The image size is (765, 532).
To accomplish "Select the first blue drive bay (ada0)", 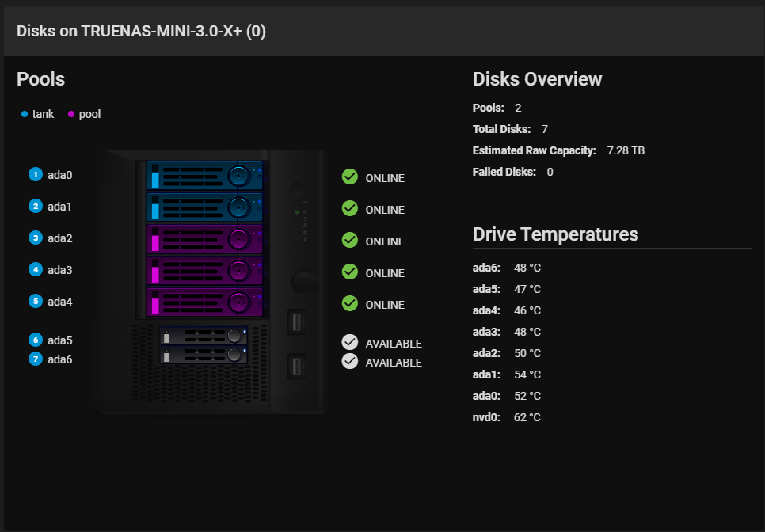I will [x=205, y=176].
